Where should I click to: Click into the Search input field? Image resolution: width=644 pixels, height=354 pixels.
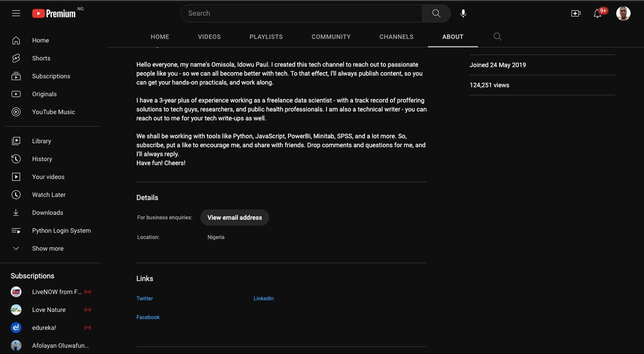click(x=302, y=13)
